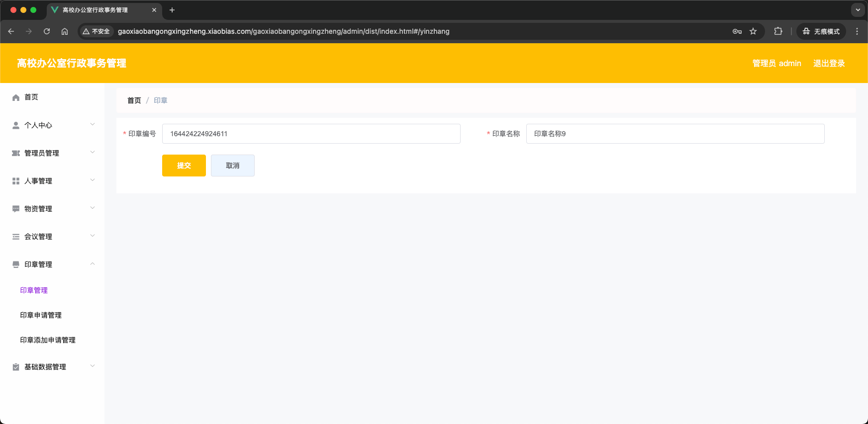
Task: Open 物资管理 sidebar menu
Action: pos(52,209)
